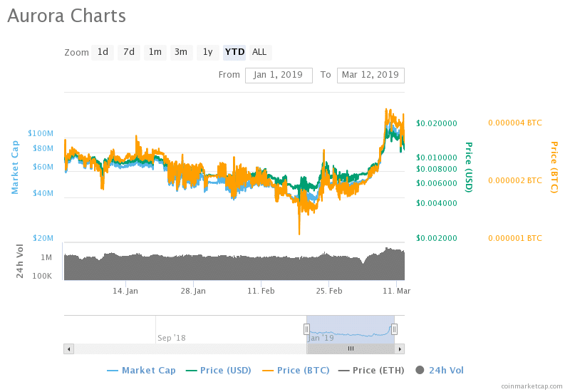
Task: Click the horizontal scrollbar thumb
Action: (x=351, y=349)
